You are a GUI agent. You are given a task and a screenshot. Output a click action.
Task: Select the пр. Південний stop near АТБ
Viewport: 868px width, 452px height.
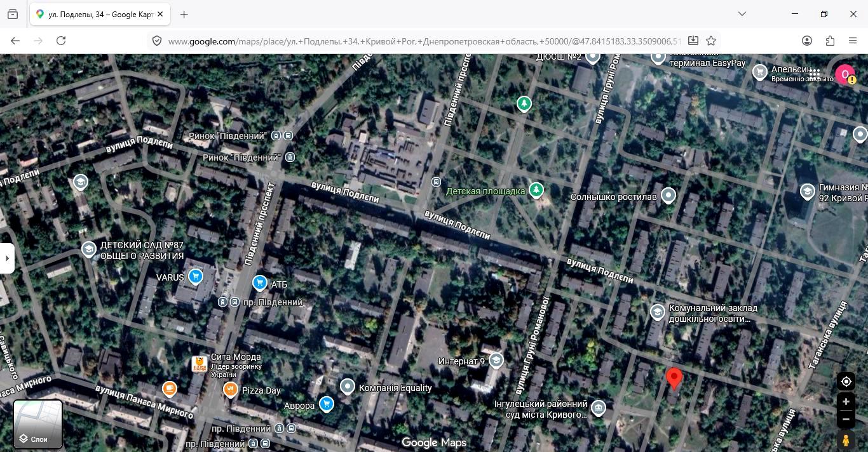pyautogui.click(x=273, y=302)
